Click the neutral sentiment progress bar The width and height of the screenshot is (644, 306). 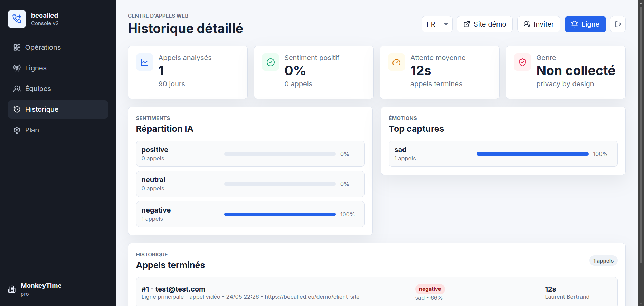[x=280, y=184]
